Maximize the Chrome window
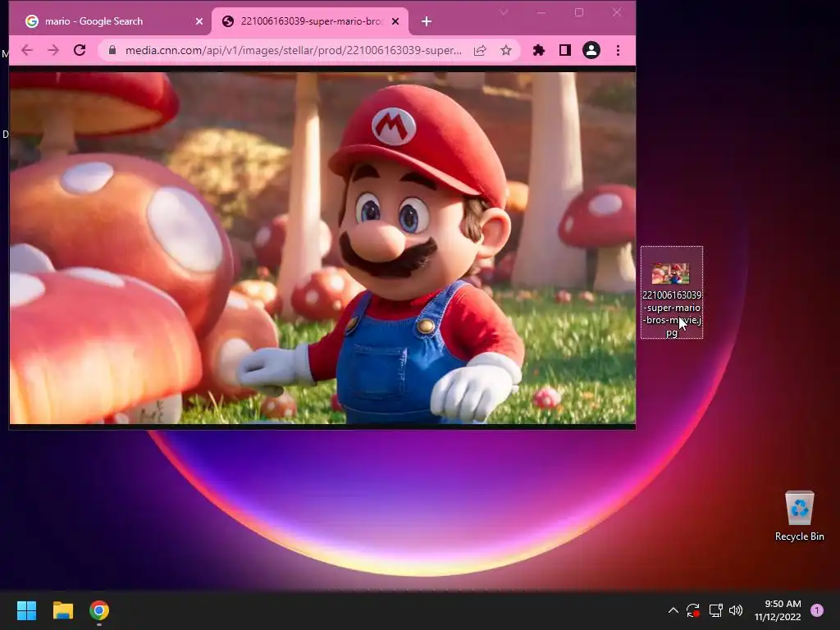 tap(579, 12)
